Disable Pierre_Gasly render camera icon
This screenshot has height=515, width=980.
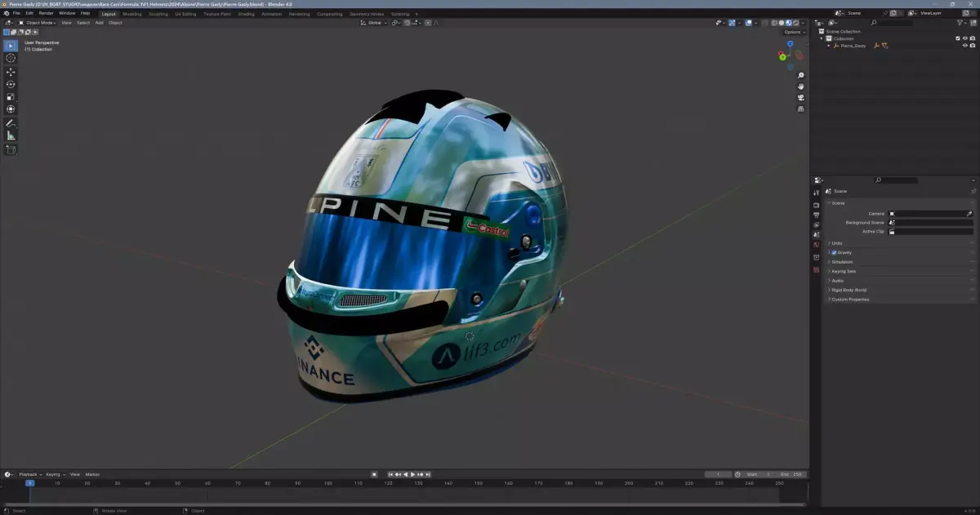972,46
